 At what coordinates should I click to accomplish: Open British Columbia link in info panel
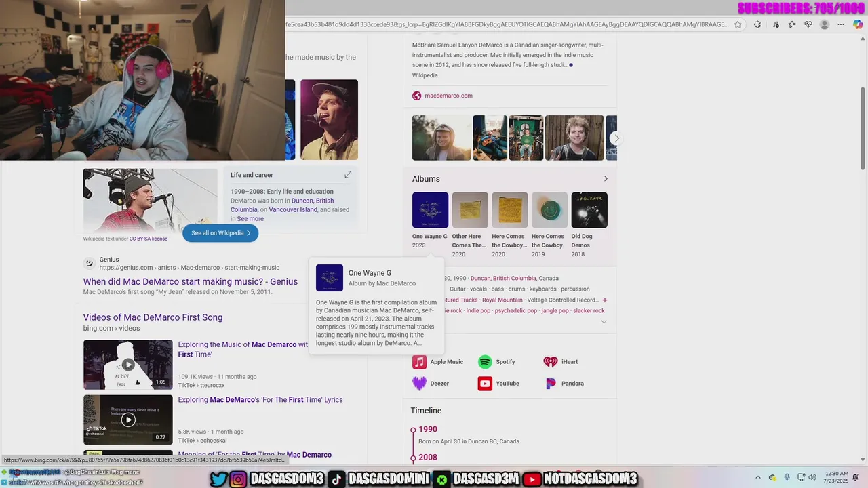coord(514,278)
